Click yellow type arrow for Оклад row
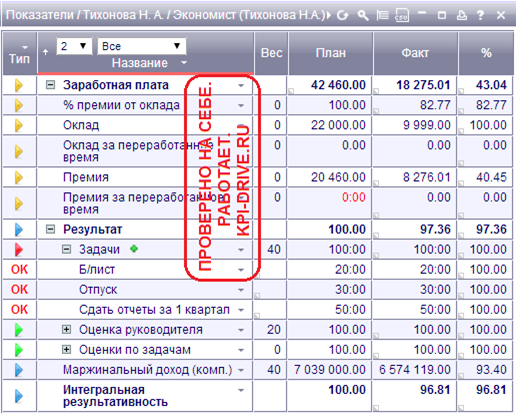 (19, 125)
